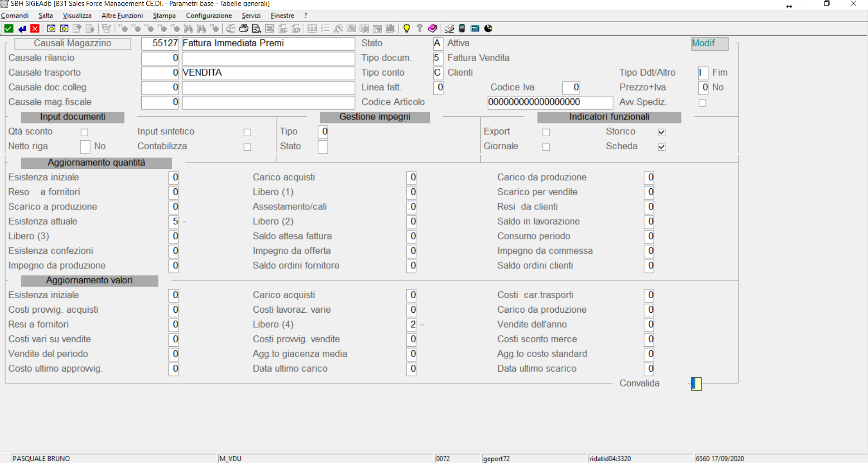Image resolution: width=868 pixels, height=463 pixels.
Task: Click the yellow lightbulb icon
Action: click(407, 29)
